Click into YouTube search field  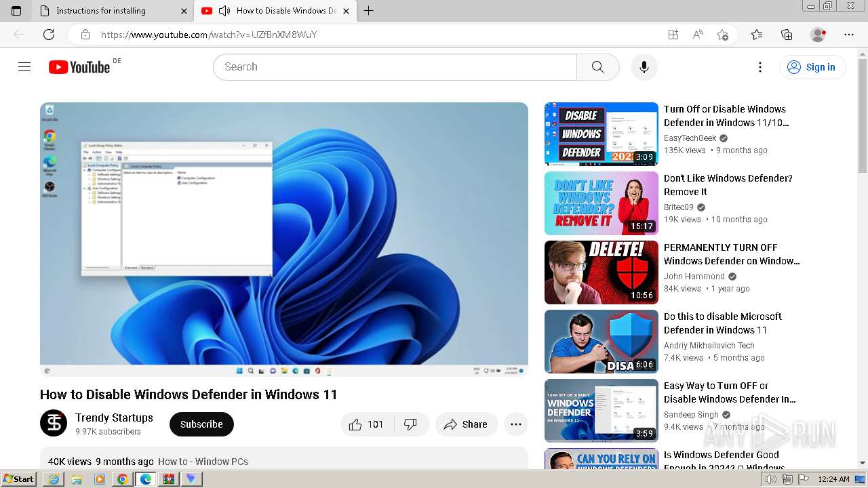[x=395, y=67]
